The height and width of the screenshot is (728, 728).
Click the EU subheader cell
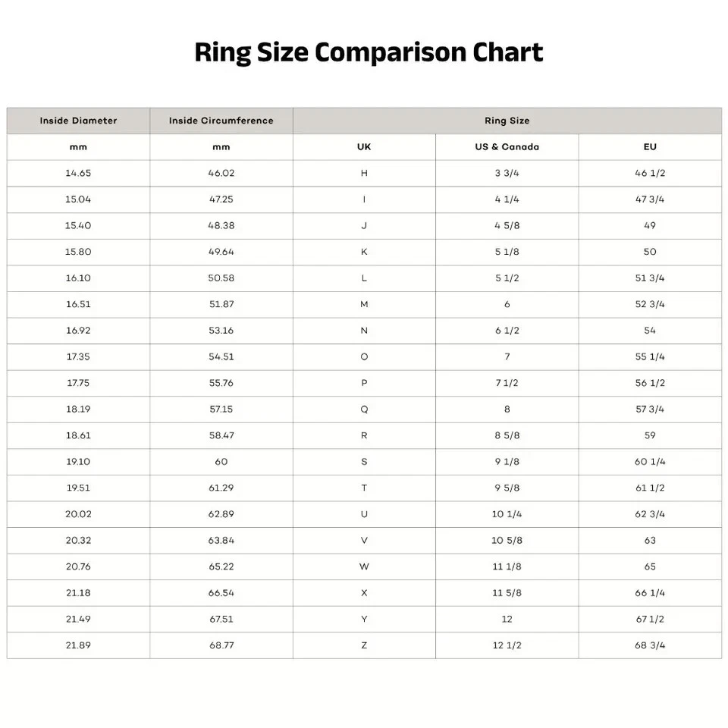point(650,147)
